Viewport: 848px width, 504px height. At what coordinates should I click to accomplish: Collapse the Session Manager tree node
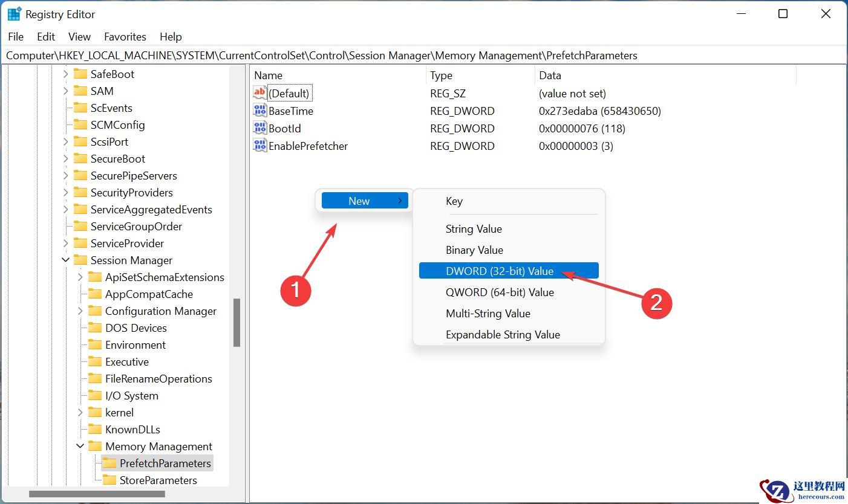(x=66, y=260)
